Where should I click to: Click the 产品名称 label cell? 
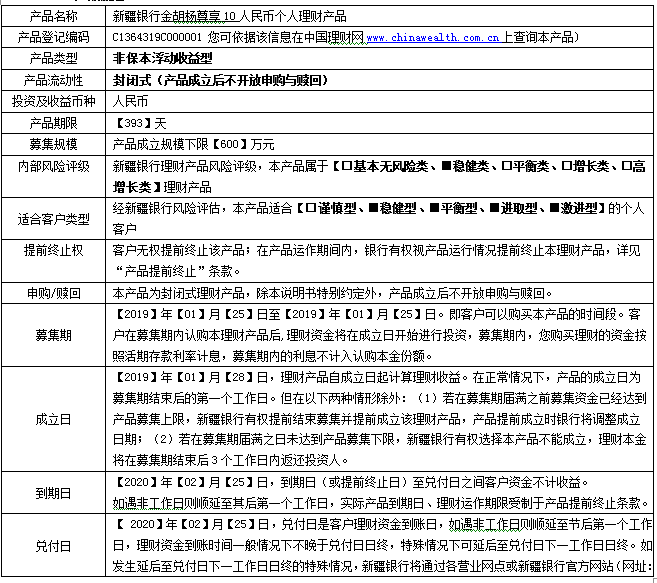click(53, 16)
